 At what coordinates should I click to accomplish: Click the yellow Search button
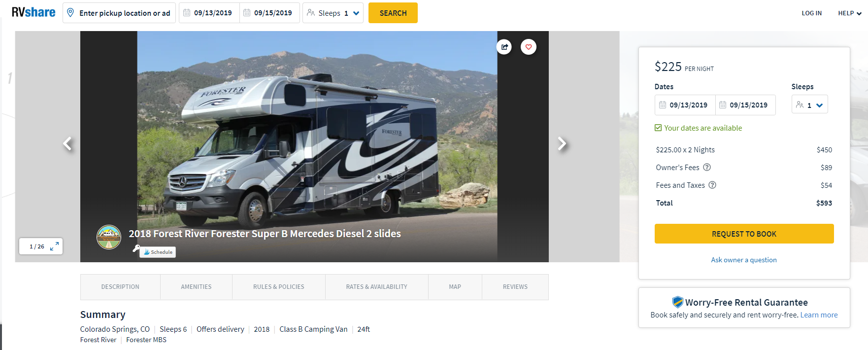tap(393, 13)
